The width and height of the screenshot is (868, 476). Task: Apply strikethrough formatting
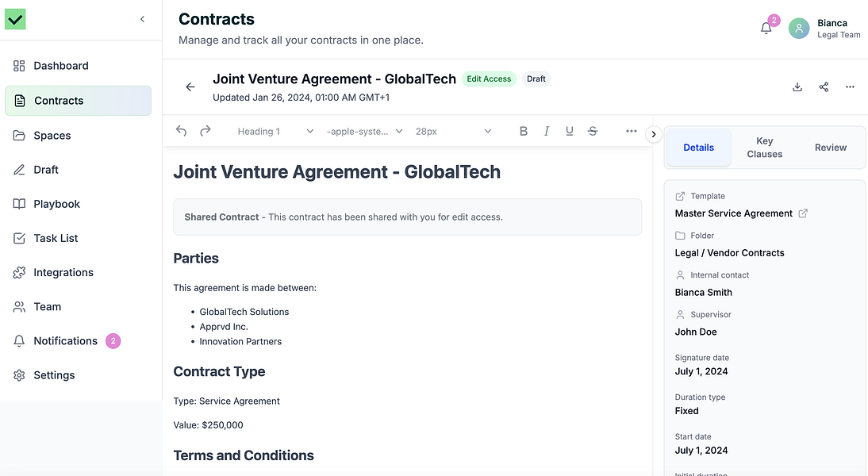(593, 131)
